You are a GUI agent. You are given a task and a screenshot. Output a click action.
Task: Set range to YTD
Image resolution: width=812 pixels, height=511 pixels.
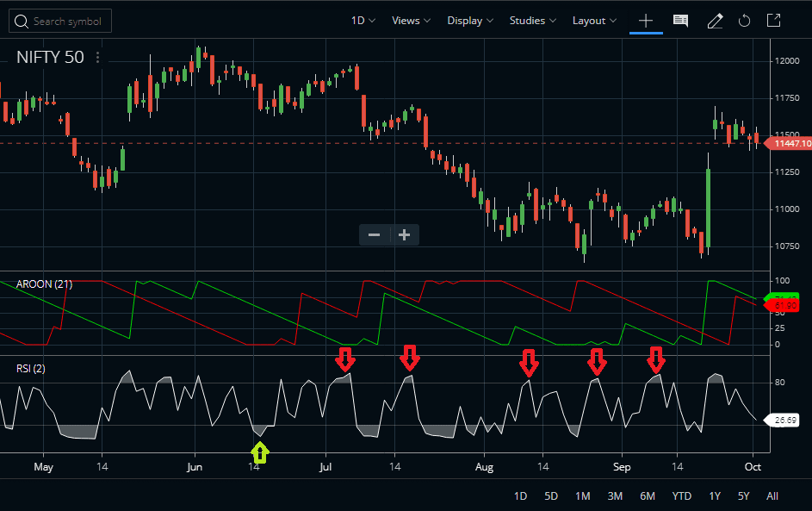pyautogui.click(x=681, y=496)
